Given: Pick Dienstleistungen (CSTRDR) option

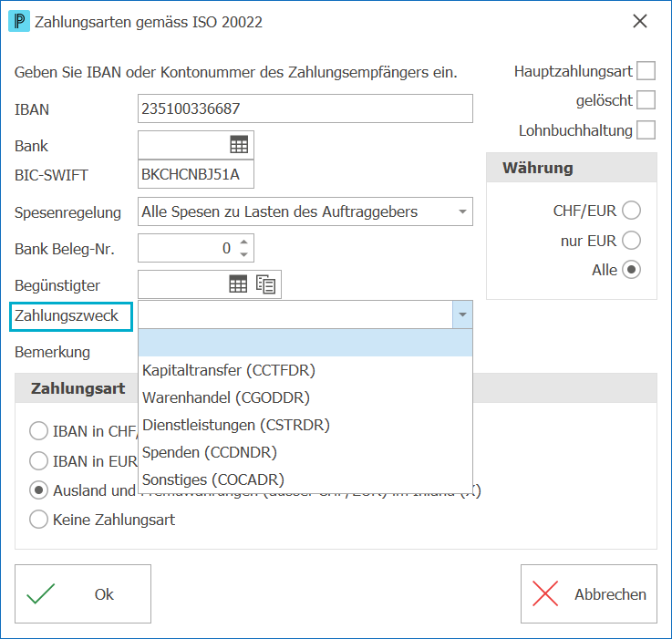Looking at the screenshot, I should pyautogui.click(x=305, y=425).
